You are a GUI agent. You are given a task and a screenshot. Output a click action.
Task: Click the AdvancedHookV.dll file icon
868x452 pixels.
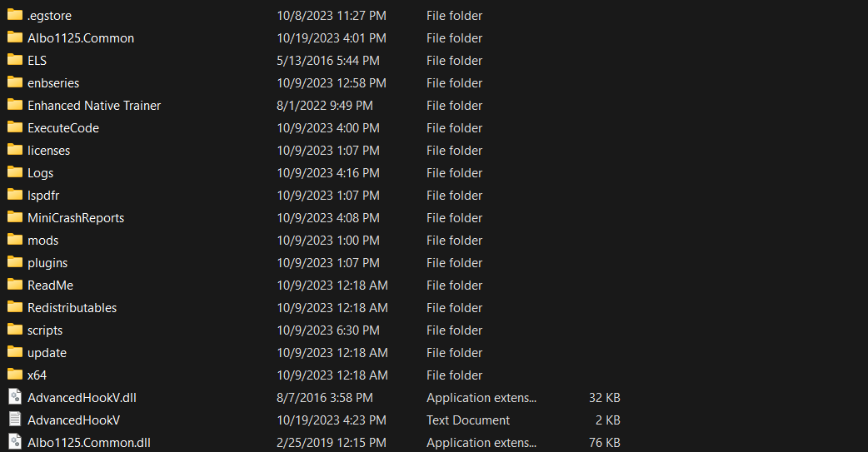click(x=14, y=397)
